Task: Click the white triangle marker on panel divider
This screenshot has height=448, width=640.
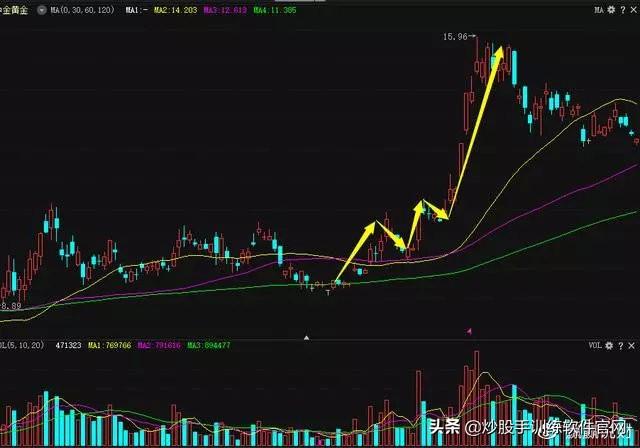Action: pyautogui.click(x=307, y=337)
